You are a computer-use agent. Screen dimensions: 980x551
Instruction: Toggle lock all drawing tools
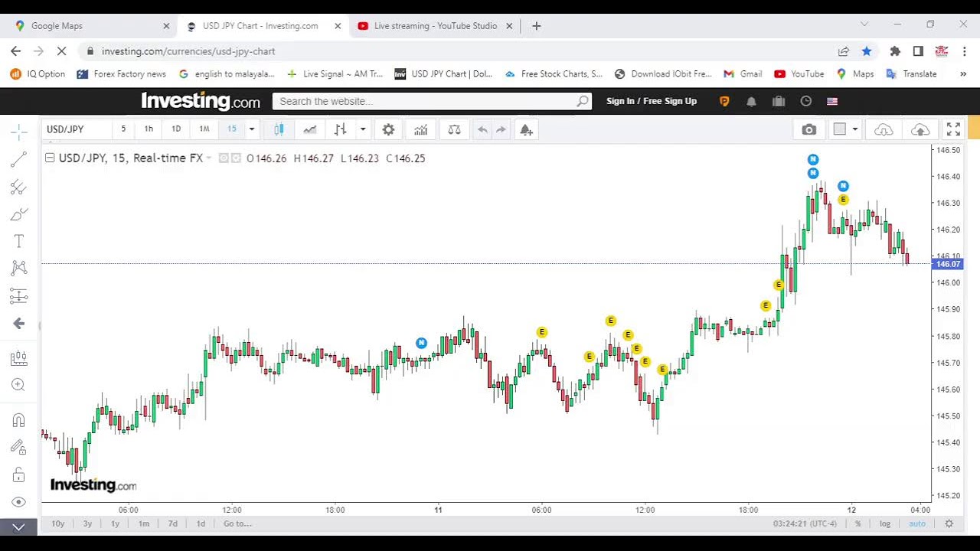[19, 475]
